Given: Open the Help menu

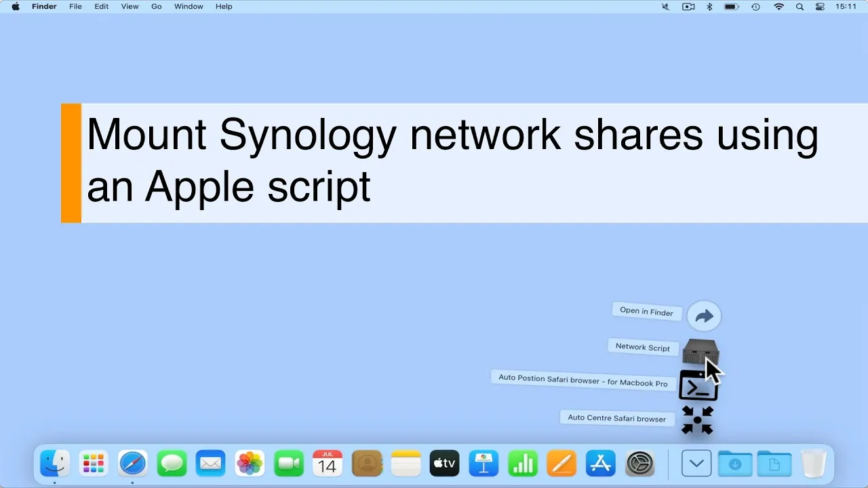Looking at the screenshot, I should [224, 7].
